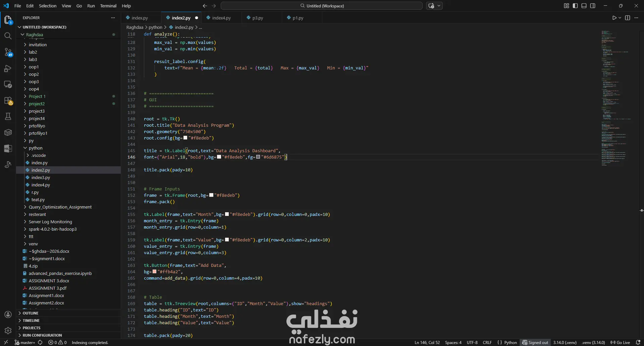Change indentation via Spaces: 4
This screenshot has height=346, width=644.
tap(453, 342)
